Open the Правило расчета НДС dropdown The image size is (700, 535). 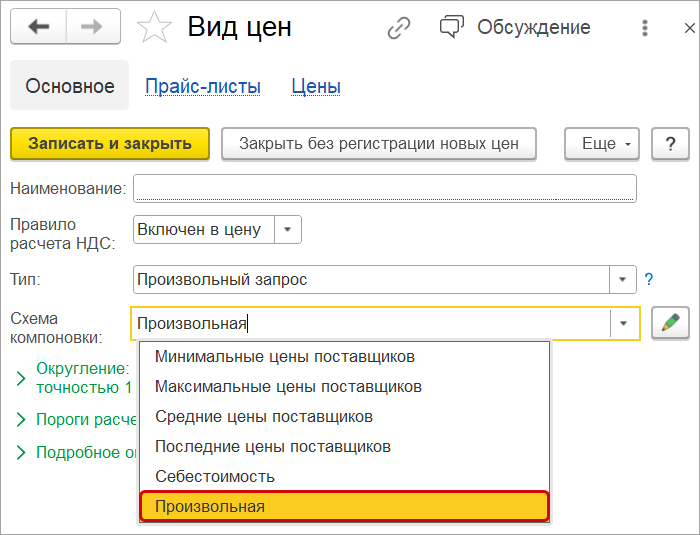pos(287,229)
